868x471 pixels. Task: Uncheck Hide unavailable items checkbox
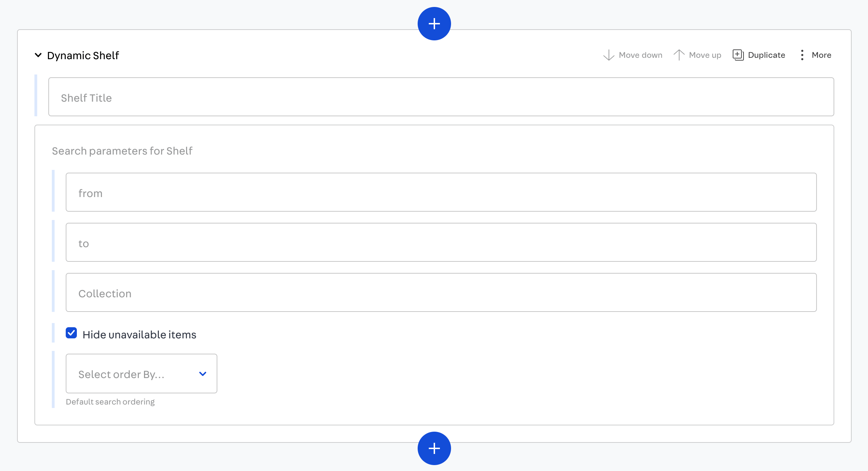click(71, 333)
